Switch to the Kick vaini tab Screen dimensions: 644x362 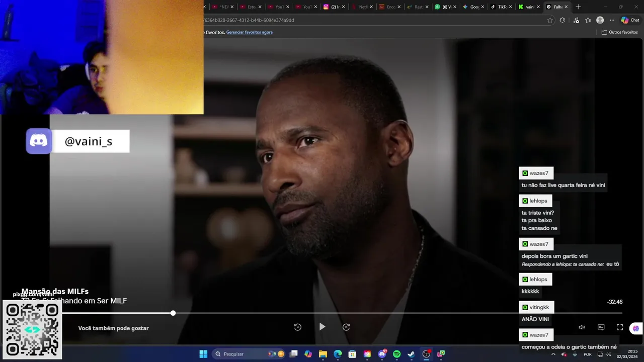528,7
